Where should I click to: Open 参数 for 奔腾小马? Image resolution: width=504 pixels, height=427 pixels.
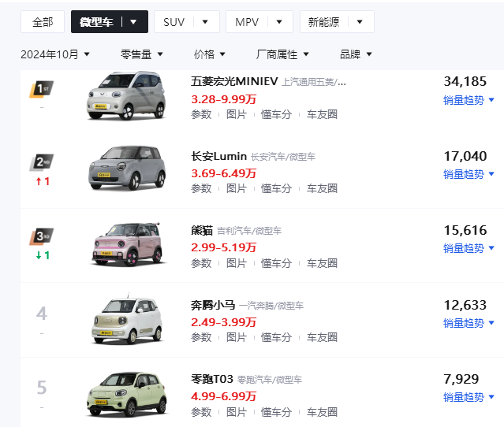click(x=202, y=338)
